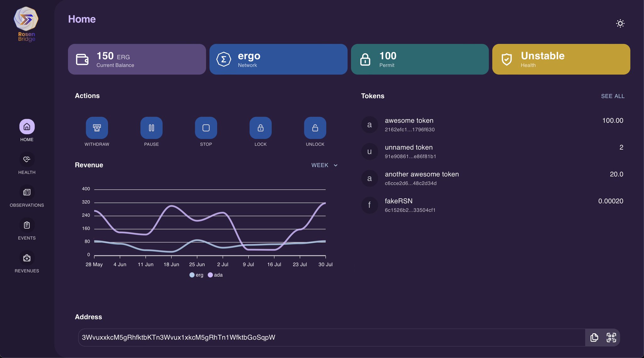Click the Withdraw action icon
The height and width of the screenshot is (358, 644).
[x=97, y=128]
